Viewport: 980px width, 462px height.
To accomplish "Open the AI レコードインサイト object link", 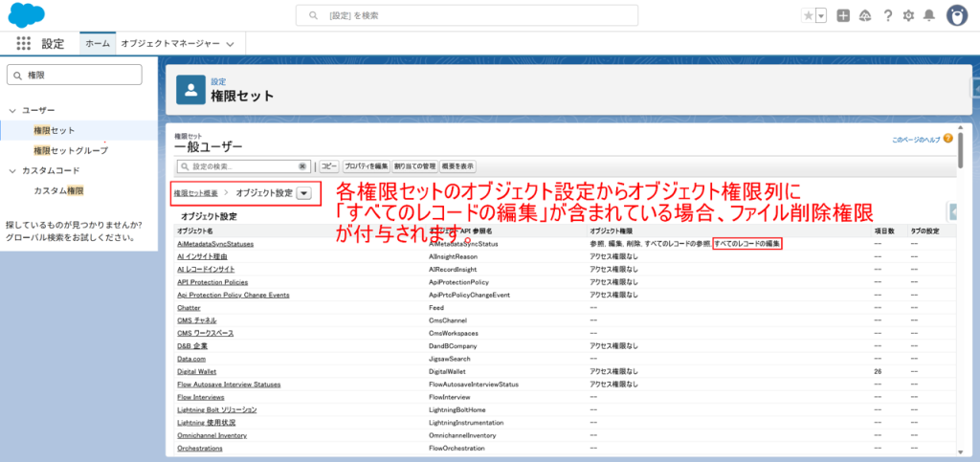I will pyautogui.click(x=207, y=269).
